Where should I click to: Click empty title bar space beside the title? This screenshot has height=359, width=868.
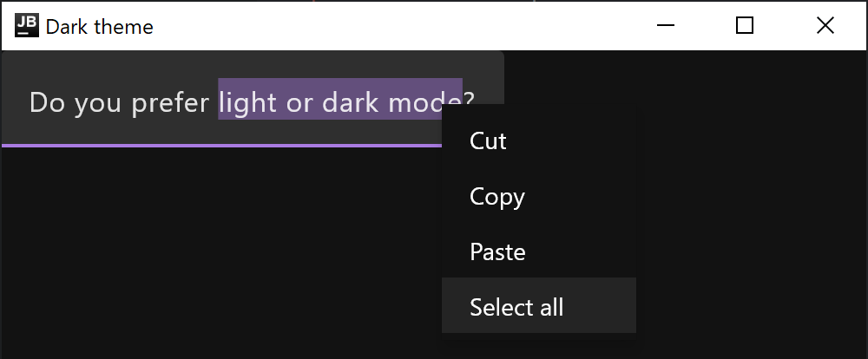tap(391, 26)
